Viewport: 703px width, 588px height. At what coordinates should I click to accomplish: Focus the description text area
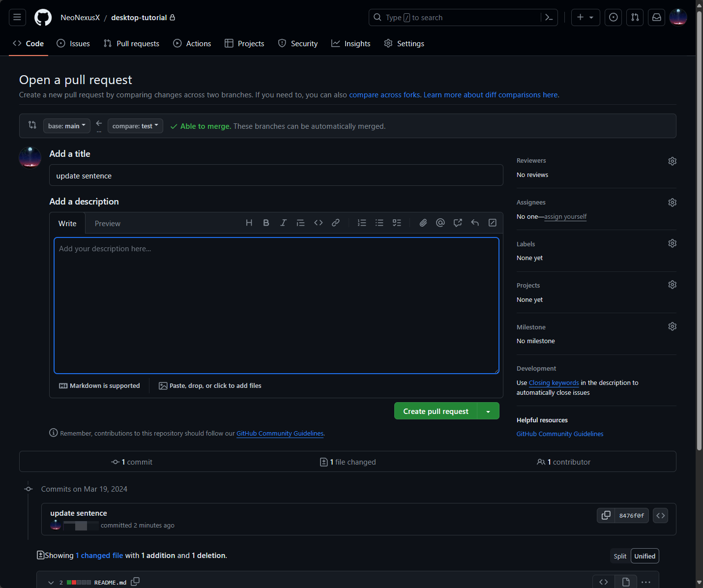click(276, 305)
